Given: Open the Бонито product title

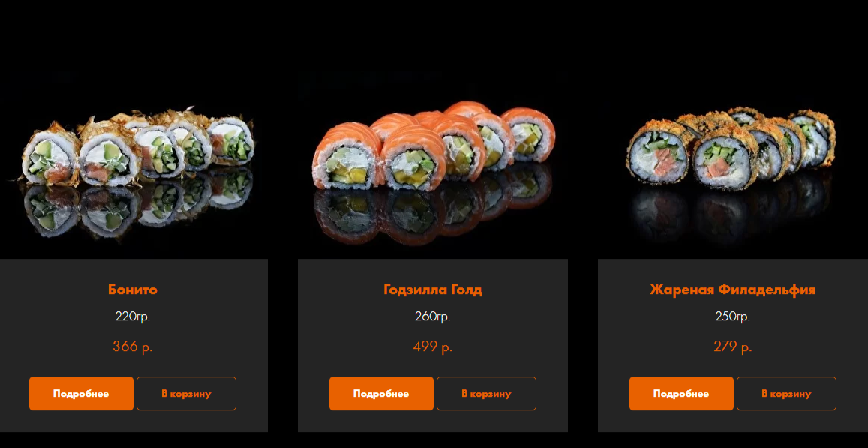Looking at the screenshot, I should tap(133, 290).
